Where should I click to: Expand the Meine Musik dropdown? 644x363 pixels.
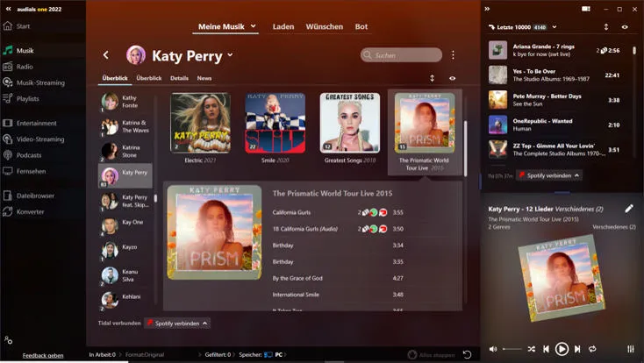point(254,26)
